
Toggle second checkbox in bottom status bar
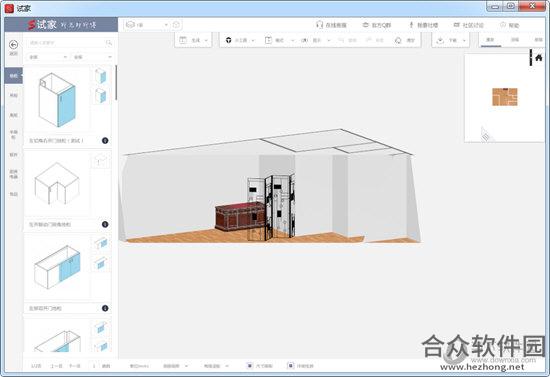click(x=290, y=365)
